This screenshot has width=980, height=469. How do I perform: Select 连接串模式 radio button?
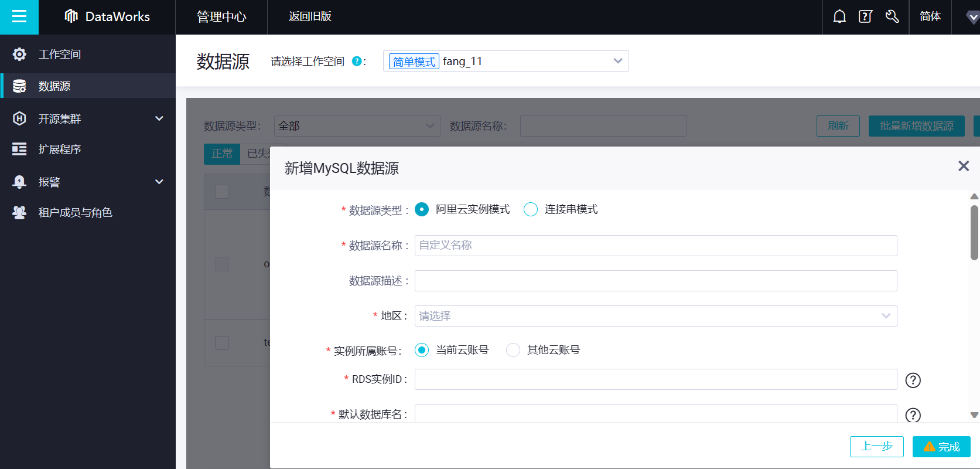point(530,209)
